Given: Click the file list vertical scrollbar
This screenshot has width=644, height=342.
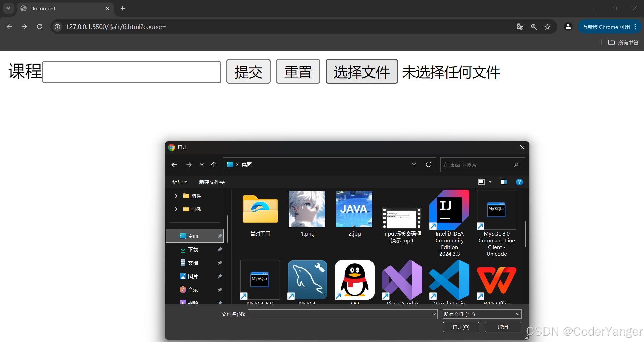Looking at the screenshot, I should [x=526, y=234].
